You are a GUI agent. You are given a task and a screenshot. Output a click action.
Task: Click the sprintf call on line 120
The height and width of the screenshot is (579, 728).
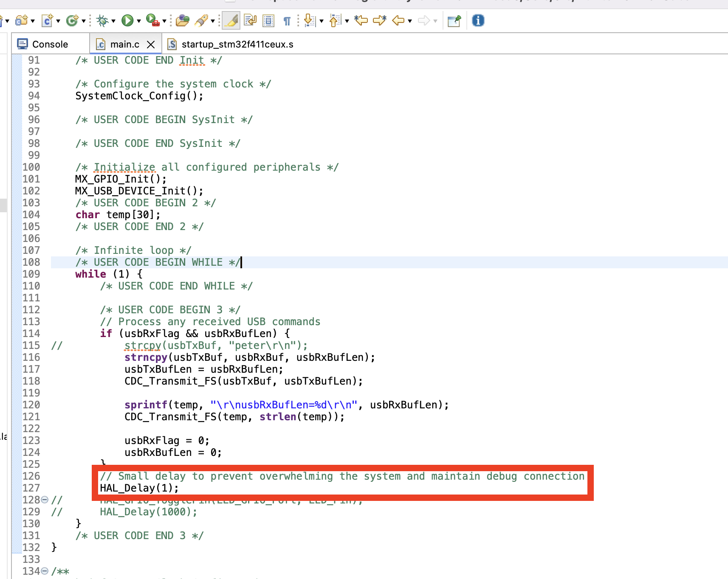[287, 405]
